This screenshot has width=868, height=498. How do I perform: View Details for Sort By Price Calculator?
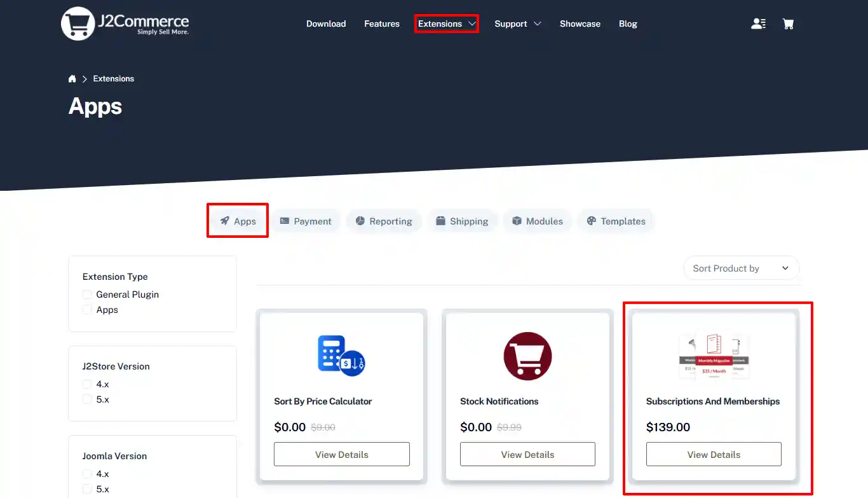pyautogui.click(x=342, y=454)
